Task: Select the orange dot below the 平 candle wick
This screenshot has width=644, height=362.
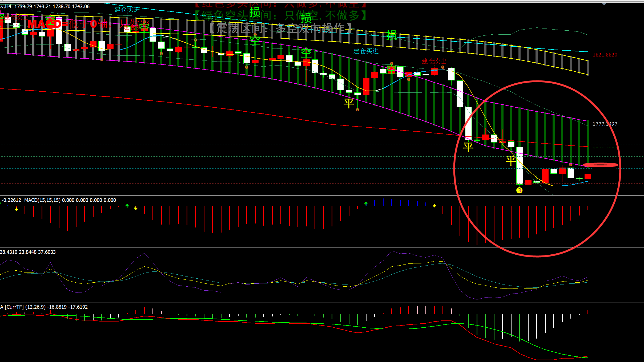Action: (x=357, y=110)
